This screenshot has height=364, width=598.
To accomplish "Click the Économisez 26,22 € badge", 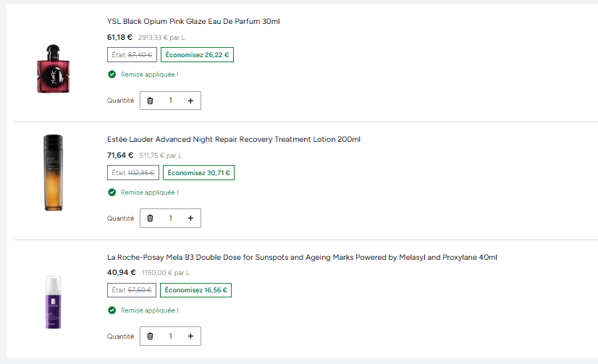I will click(197, 55).
